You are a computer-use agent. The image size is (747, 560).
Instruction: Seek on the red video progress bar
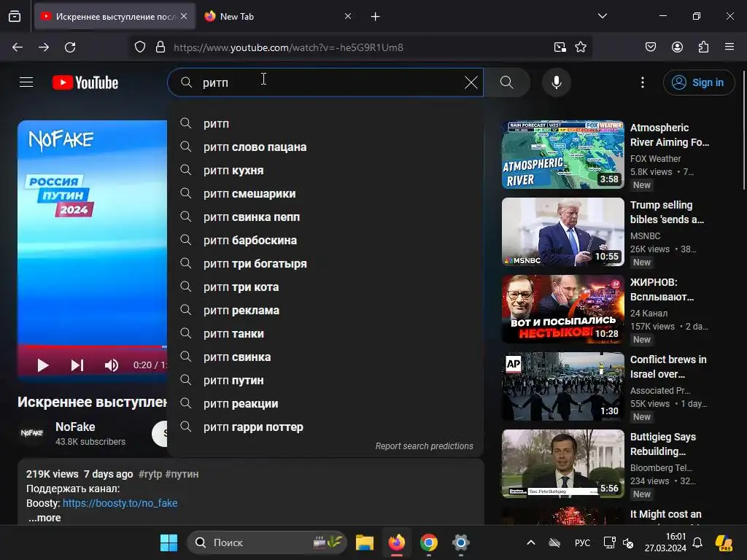click(x=93, y=346)
